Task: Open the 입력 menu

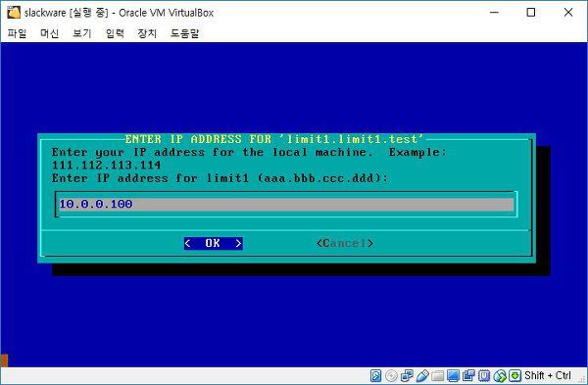Action: click(x=115, y=33)
